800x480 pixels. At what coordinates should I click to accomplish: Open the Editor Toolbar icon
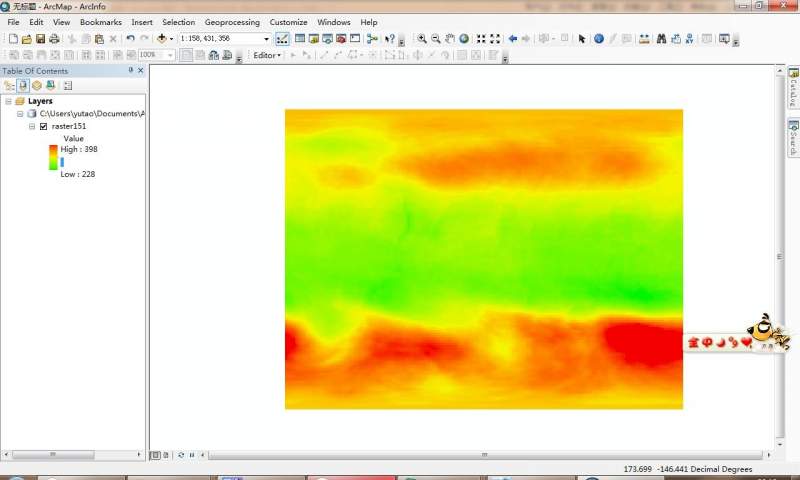tap(282, 39)
